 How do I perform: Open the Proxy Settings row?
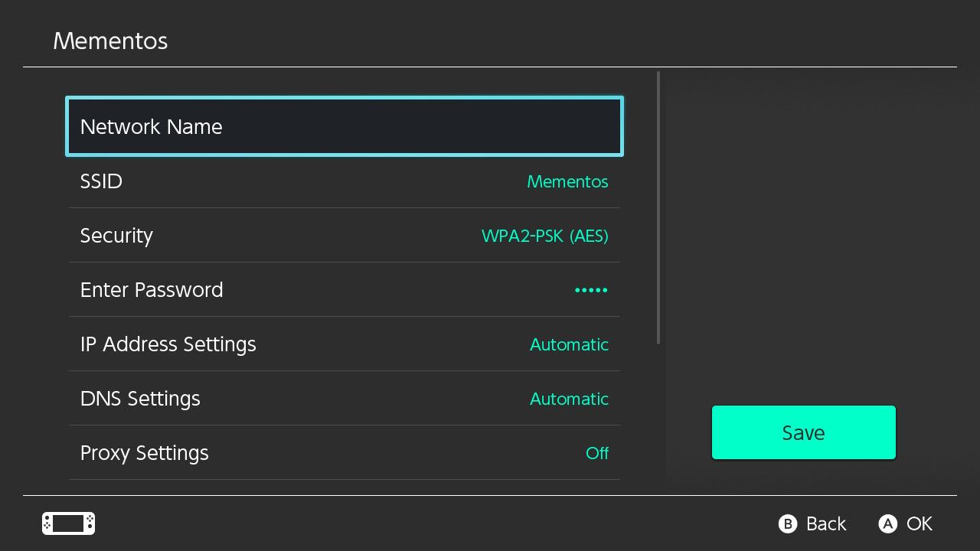tap(345, 453)
